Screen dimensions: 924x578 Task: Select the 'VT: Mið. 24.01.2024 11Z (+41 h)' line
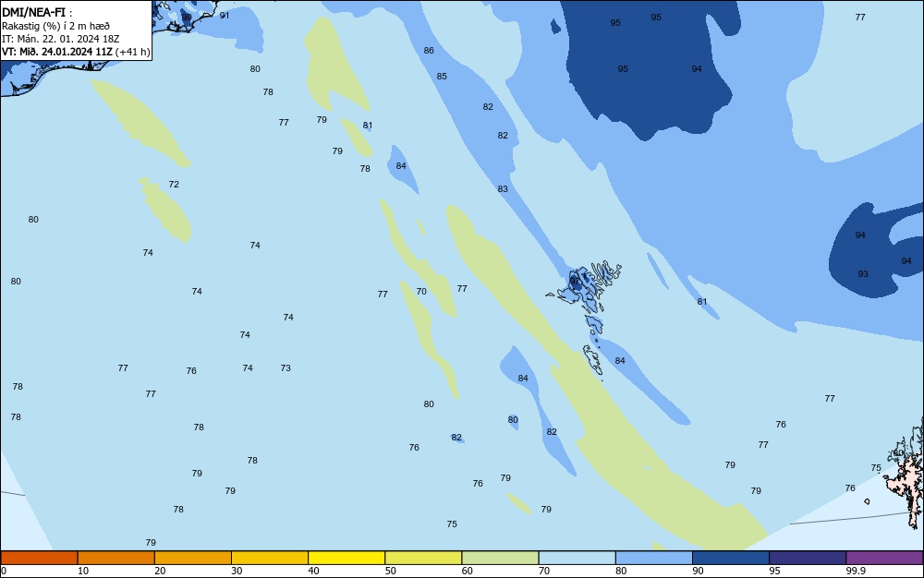pyautogui.click(x=76, y=52)
